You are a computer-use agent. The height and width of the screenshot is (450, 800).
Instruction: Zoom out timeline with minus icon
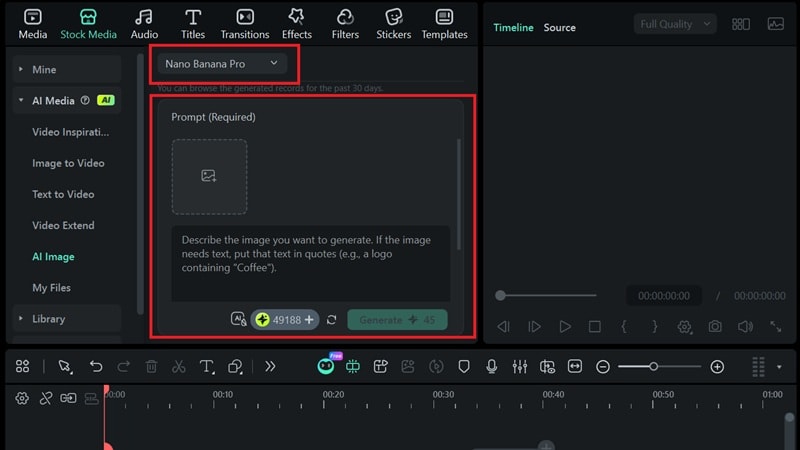603,366
